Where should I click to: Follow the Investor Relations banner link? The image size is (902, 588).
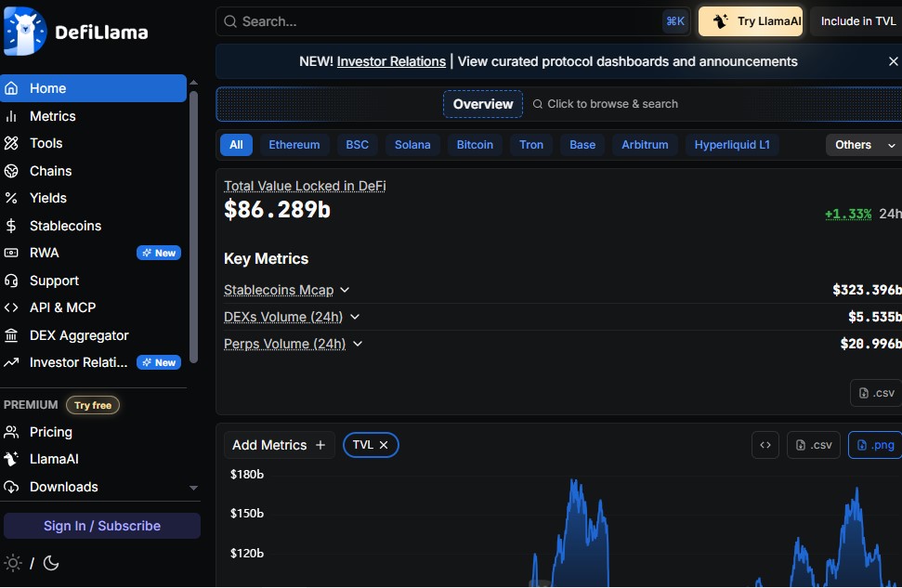pyautogui.click(x=391, y=61)
